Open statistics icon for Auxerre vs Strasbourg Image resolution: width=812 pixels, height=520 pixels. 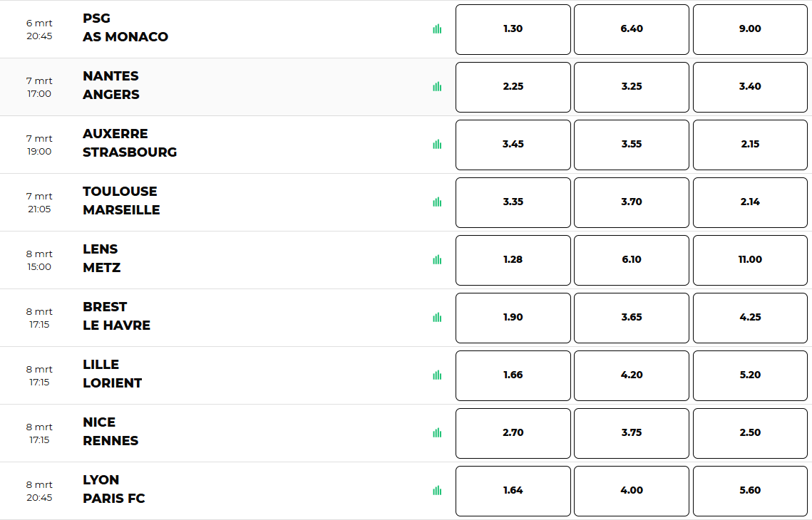pos(437,145)
